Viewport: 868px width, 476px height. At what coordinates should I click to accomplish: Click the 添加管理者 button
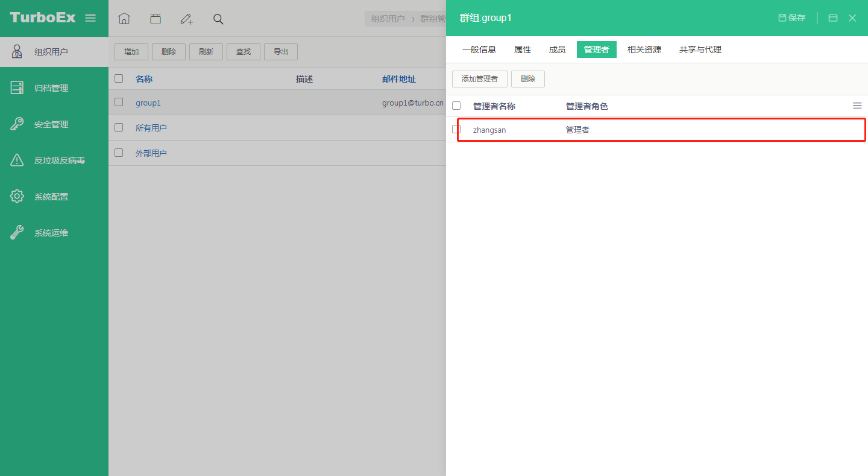click(x=480, y=79)
